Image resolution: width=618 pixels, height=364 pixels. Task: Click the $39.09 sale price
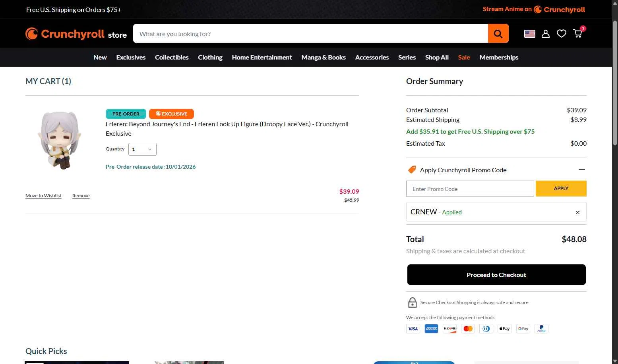click(x=349, y=191)
